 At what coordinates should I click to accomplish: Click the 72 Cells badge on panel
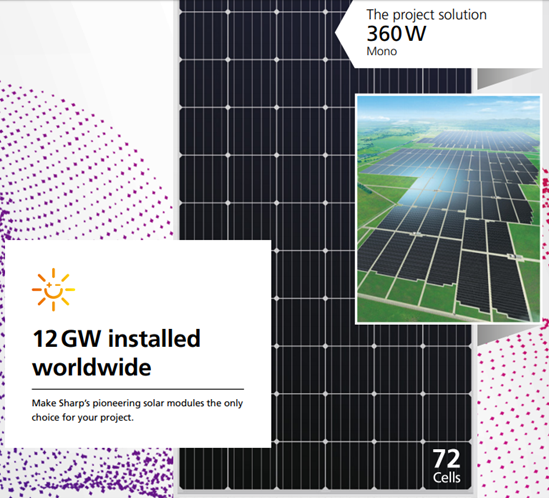(x=446, y=466)
